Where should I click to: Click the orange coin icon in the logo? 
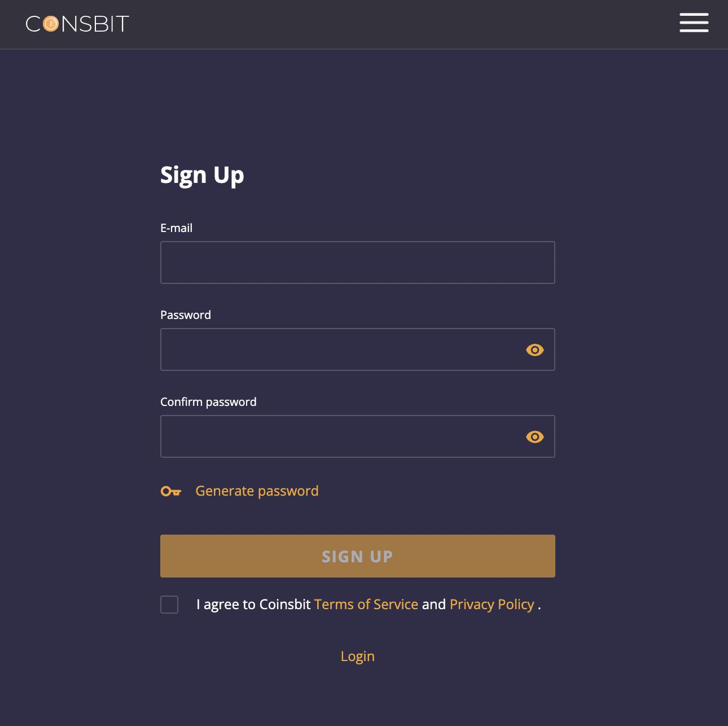coord(51,24)
